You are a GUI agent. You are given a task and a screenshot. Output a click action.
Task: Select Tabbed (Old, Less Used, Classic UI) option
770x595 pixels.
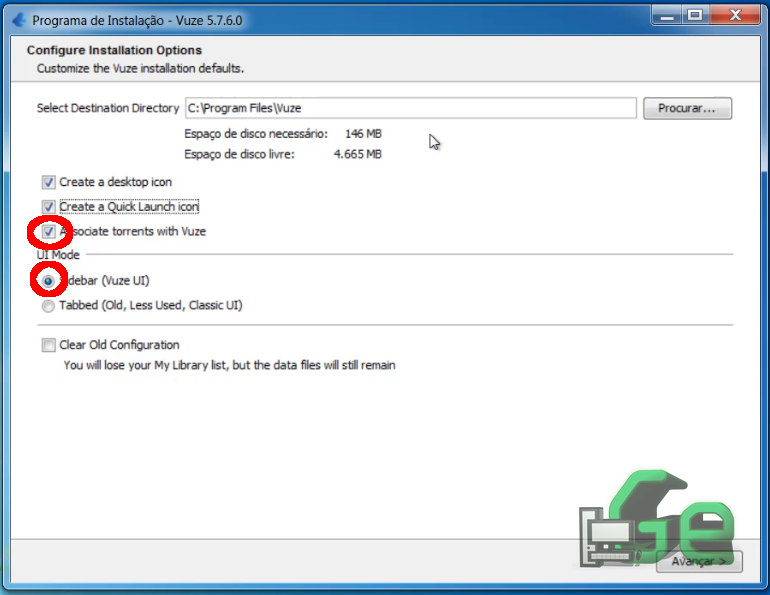tap(48, 306)
